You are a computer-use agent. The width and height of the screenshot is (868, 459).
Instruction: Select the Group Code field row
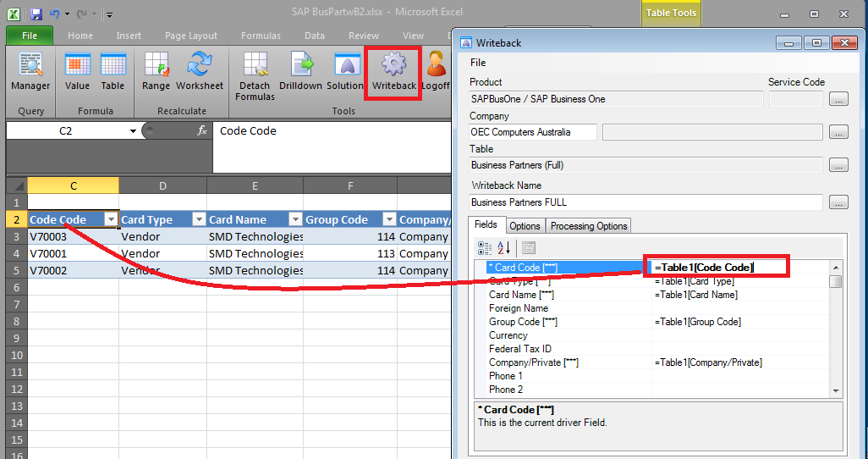click(x=657, y=322)
